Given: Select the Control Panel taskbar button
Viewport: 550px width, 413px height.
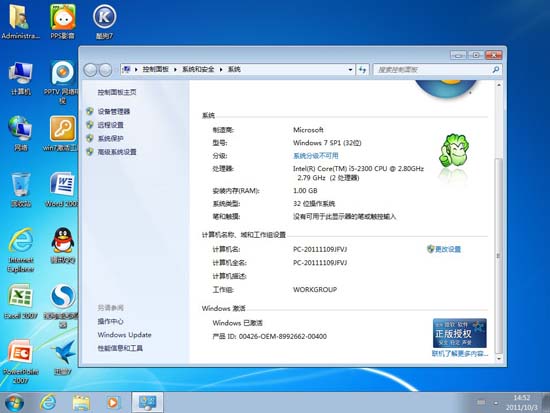Looking at the screenshot, I should [147, 402].
